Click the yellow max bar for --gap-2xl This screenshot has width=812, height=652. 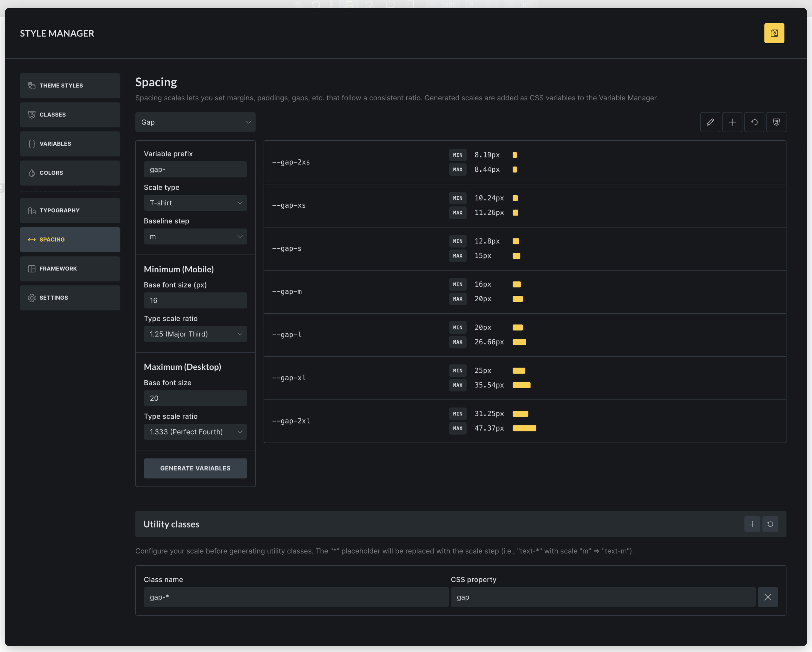click(524, 428)
